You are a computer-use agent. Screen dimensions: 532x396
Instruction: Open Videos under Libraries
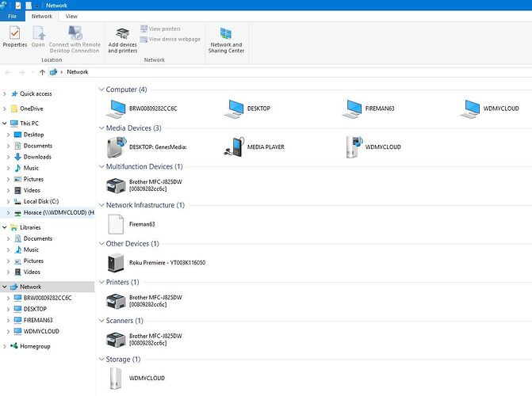click(32, 272)
